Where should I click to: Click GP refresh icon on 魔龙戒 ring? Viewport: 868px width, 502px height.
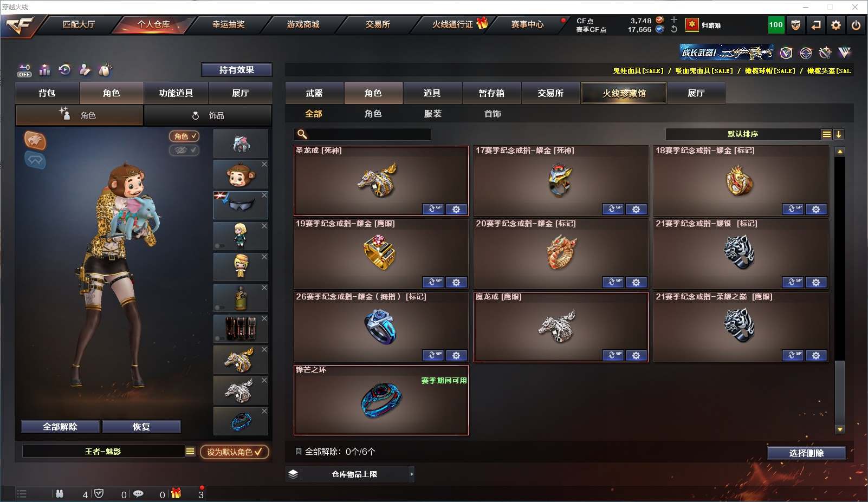pyautogui.click(x=613, y=355)
